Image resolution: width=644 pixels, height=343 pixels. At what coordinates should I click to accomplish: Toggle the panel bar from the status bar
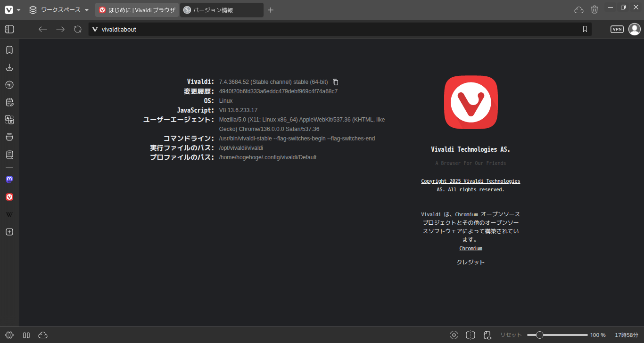pyautogui.click(x=26, y=335)
